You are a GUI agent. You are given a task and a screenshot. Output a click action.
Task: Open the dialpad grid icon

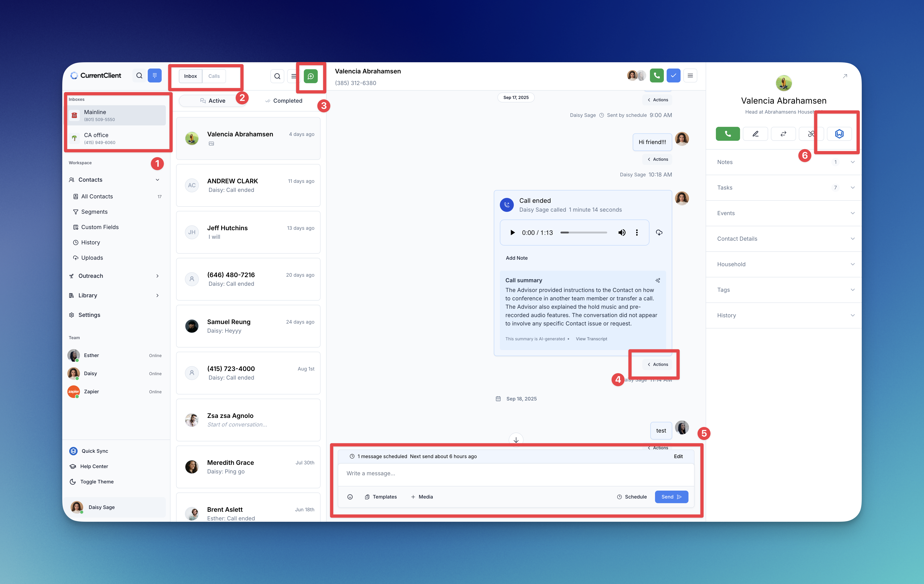(154, 75)
